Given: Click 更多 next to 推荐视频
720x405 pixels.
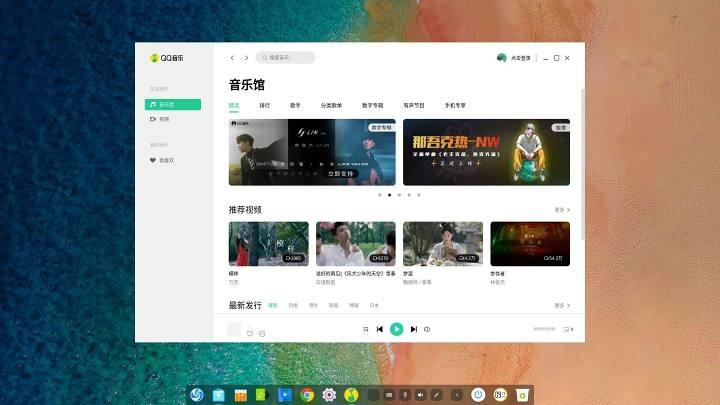Looking at the screenshot, I should pos(562,210).
